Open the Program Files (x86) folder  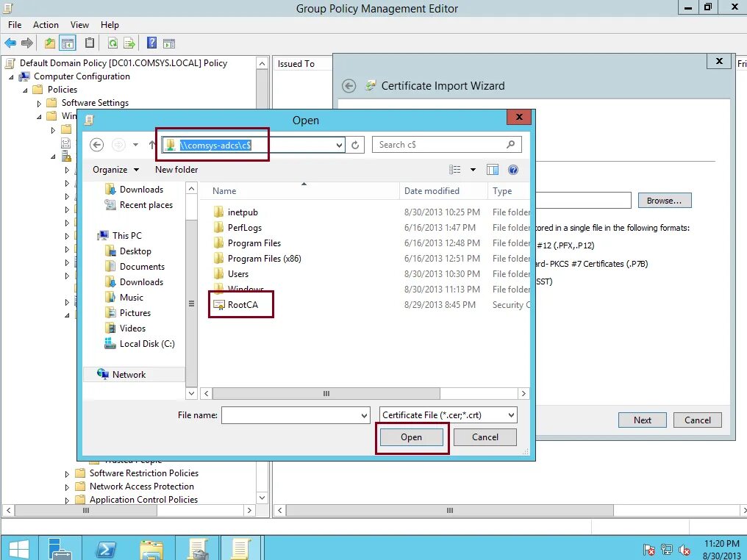pos(264,259)
